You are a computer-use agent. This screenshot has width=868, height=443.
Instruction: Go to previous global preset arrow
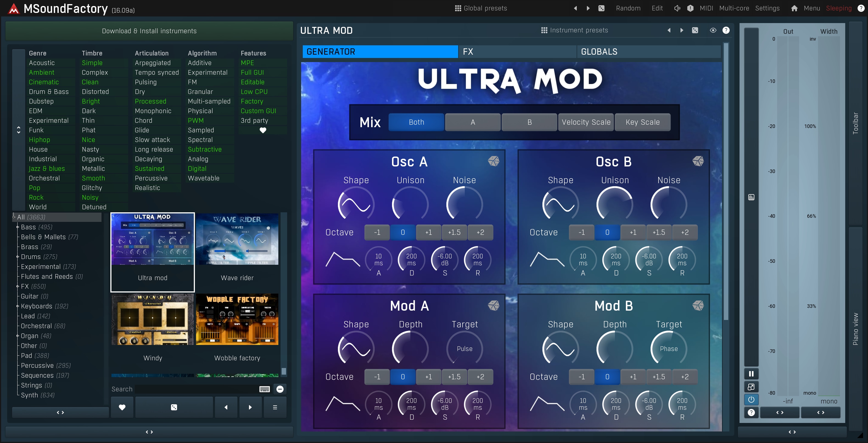click(575, 8)
